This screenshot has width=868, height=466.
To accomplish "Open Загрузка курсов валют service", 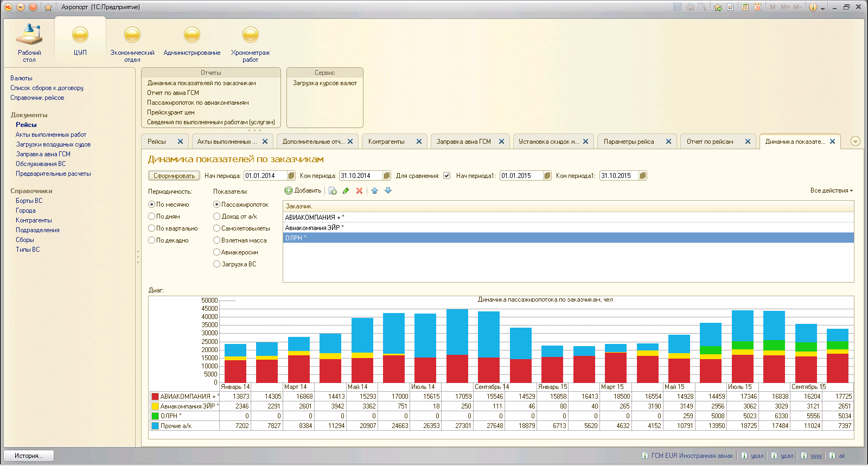I will pos(325,83).
